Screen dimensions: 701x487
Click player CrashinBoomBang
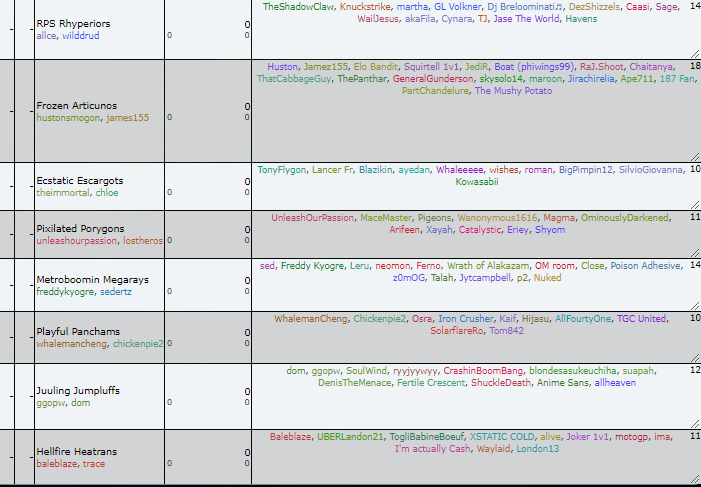click(x=483, y=371)
